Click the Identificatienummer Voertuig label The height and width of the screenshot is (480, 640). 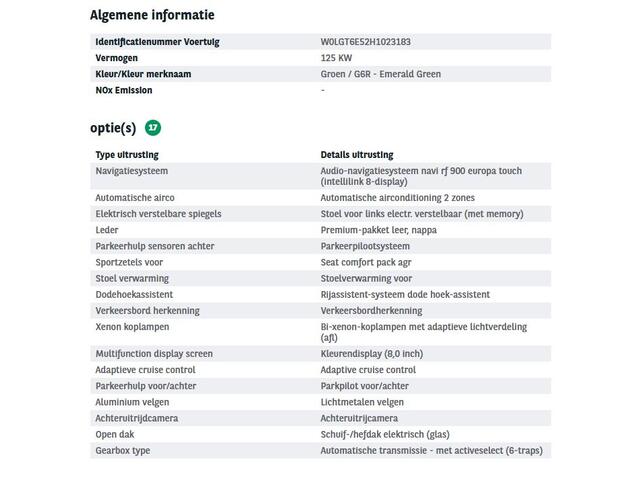(157, 42)
